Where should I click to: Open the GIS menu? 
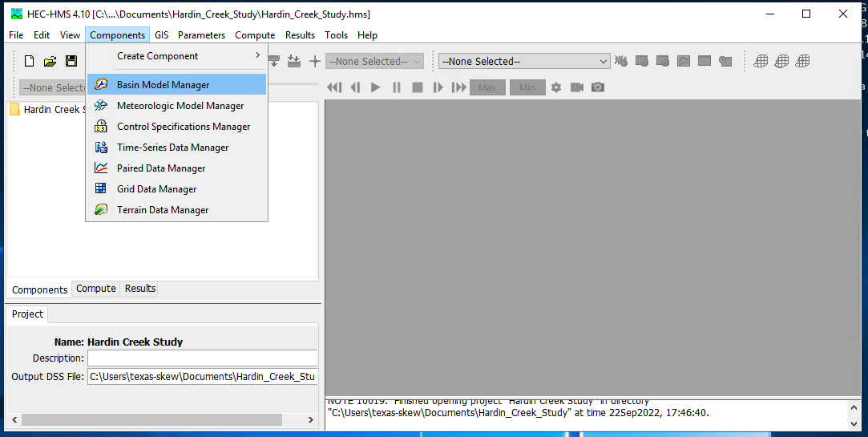162,35
